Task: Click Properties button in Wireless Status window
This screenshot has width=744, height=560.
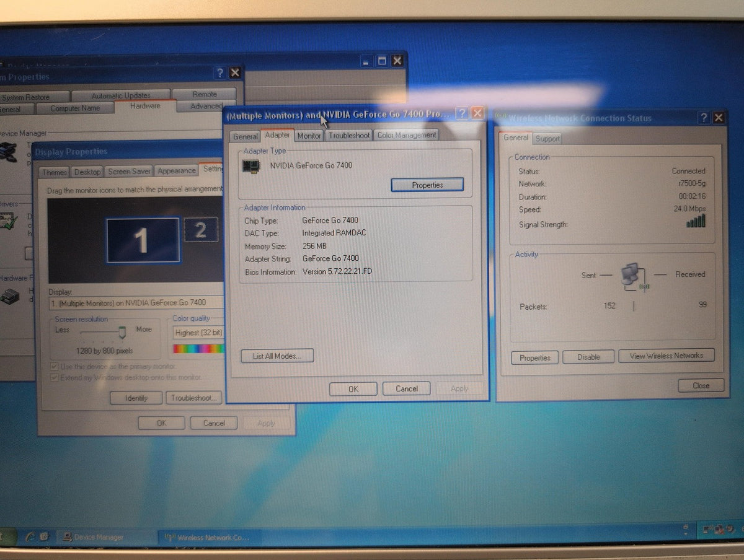Action: click(535, 357)
